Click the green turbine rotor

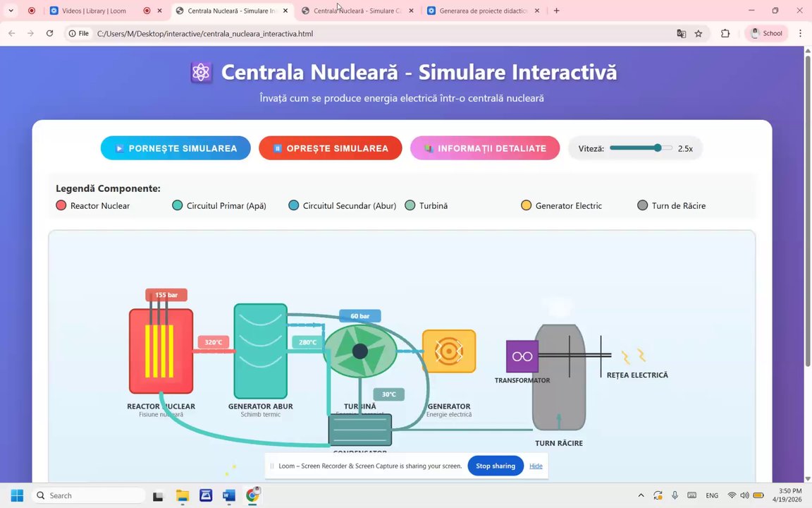pyautogui.click(x=360, y=351)
